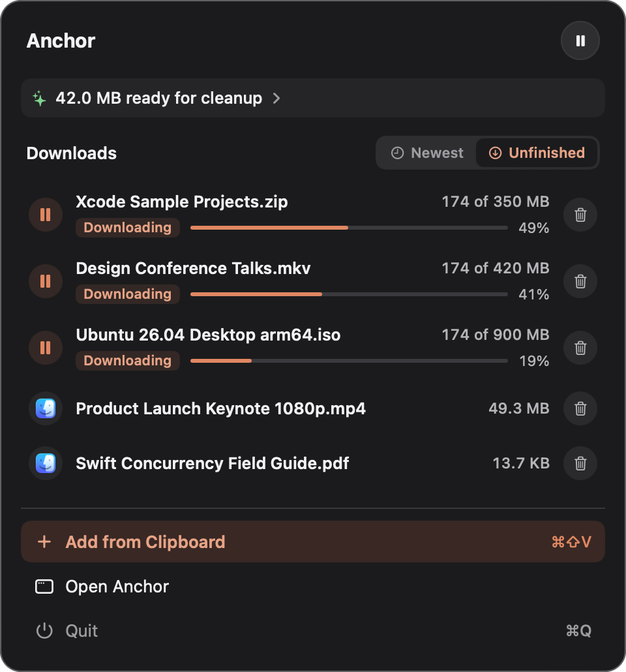The image size is (626, 672).
Task: Click the Downloading badge under Design Conference Talks.mkv
Action: pyautogui.click(x=128, y=294)
